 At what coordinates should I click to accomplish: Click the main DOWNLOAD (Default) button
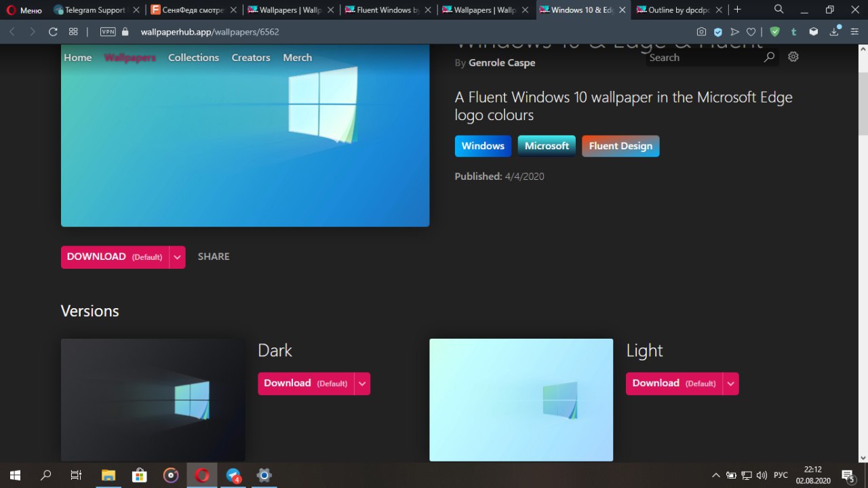[x=115, y=257]
